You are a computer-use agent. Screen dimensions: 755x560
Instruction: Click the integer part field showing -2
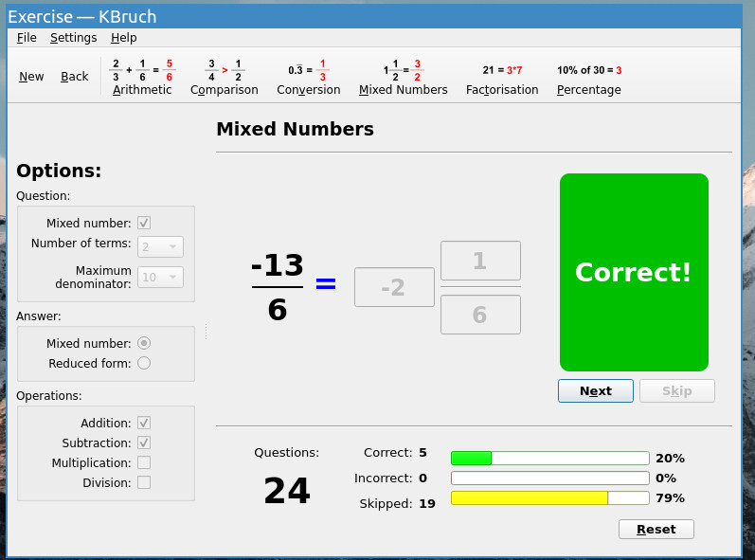click(x=394, y=287)
